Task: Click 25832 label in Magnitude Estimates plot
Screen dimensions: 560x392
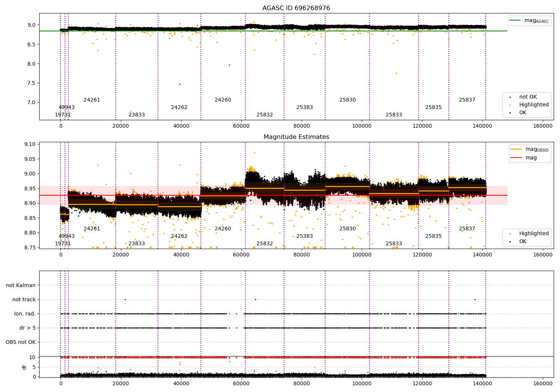Action: point(265,244)
